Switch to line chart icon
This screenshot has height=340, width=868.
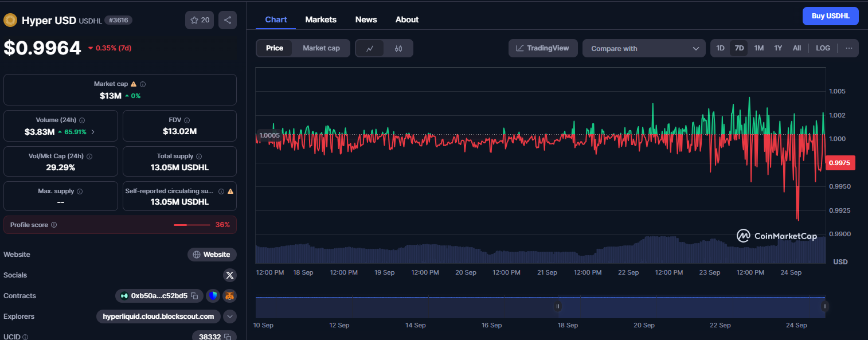point(370,48)
